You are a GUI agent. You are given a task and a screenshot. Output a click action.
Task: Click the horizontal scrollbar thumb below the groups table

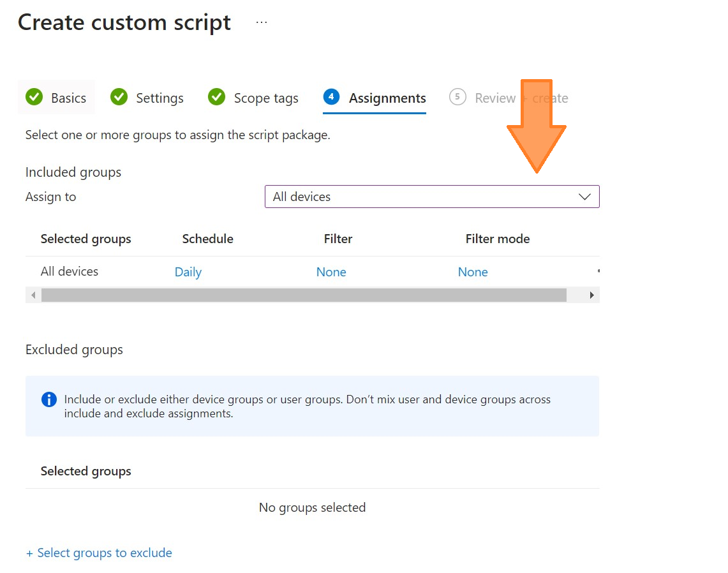click(x=306, y=295)
